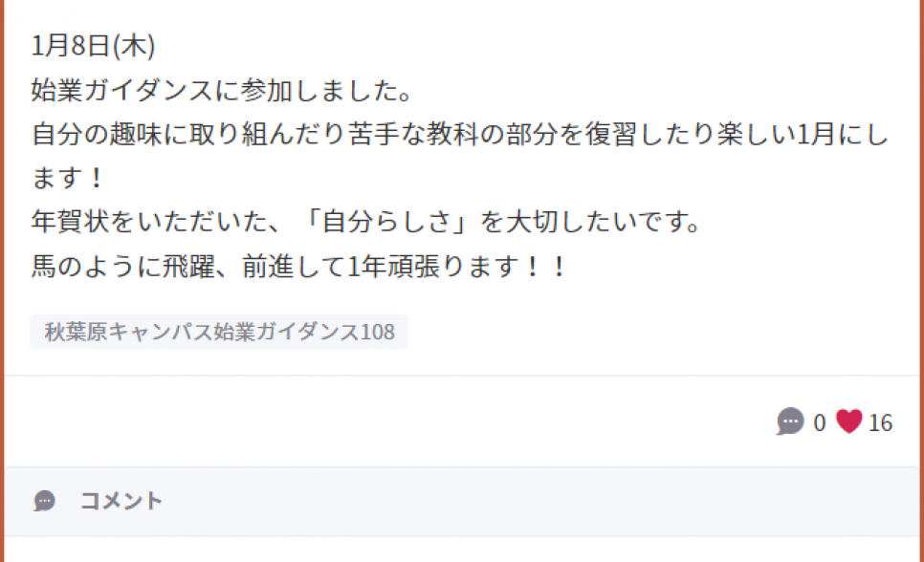The width and height of the screenshot is (924, 562).
Task: Click the heart like icon
Action: click(x=849, y=421)
